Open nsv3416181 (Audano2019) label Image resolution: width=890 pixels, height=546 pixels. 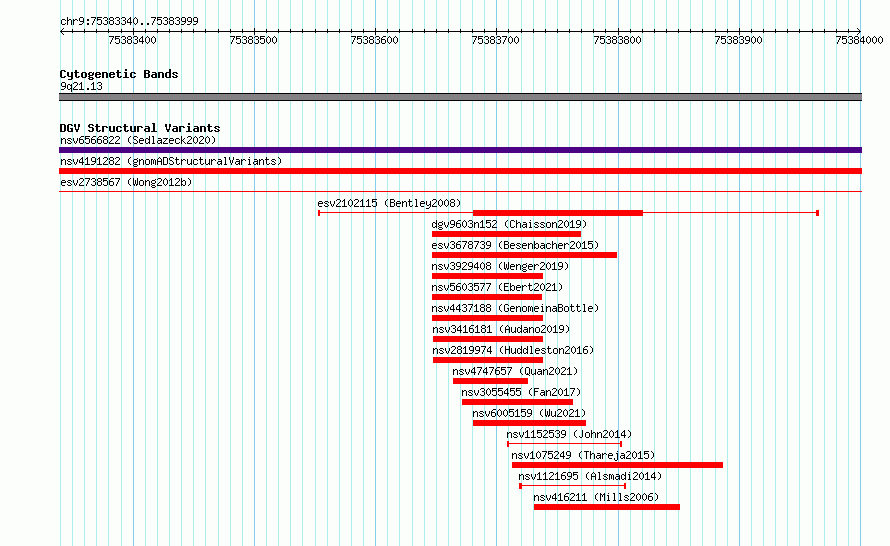tap(501, 329)
